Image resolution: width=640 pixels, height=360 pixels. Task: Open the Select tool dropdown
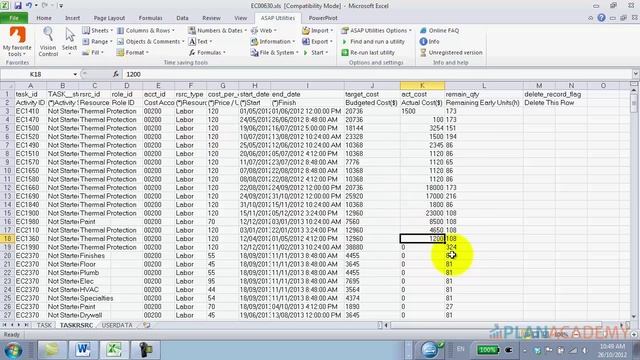coord(69,42)
